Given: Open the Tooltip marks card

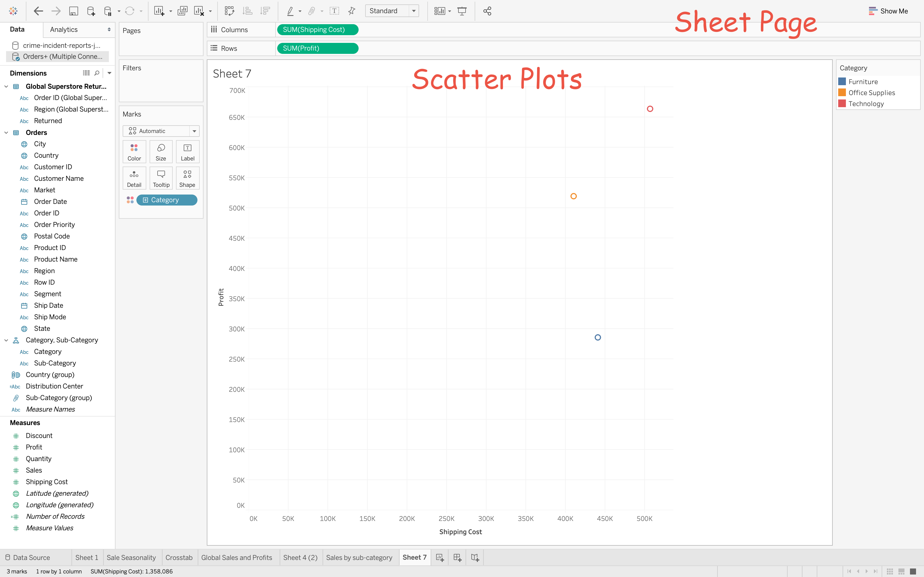Looking at the screenshot, I should [161, 178].
